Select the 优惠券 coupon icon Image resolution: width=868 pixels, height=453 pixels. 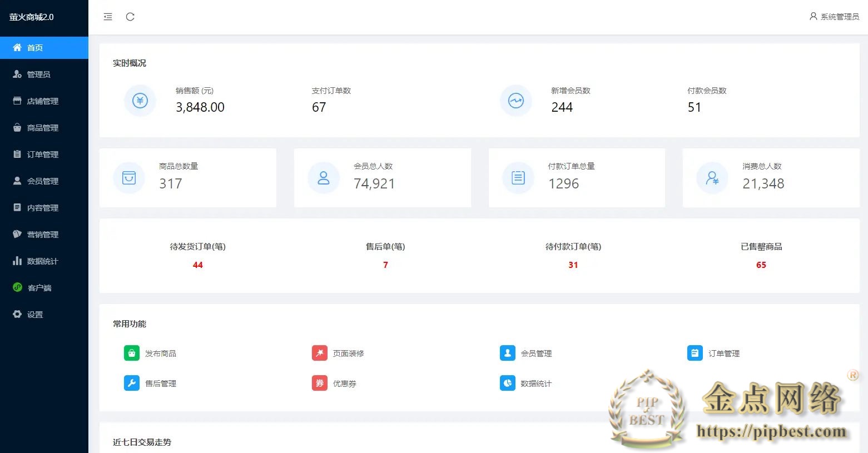click(x=319, y=383)
